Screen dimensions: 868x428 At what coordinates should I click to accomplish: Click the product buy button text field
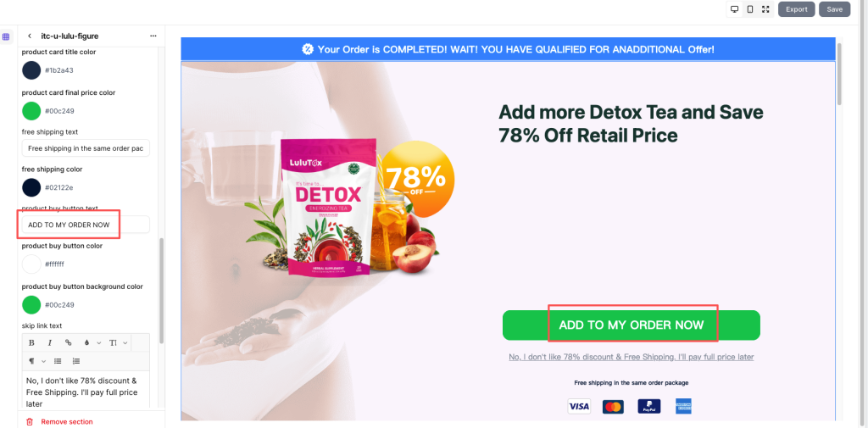[86, 225]
